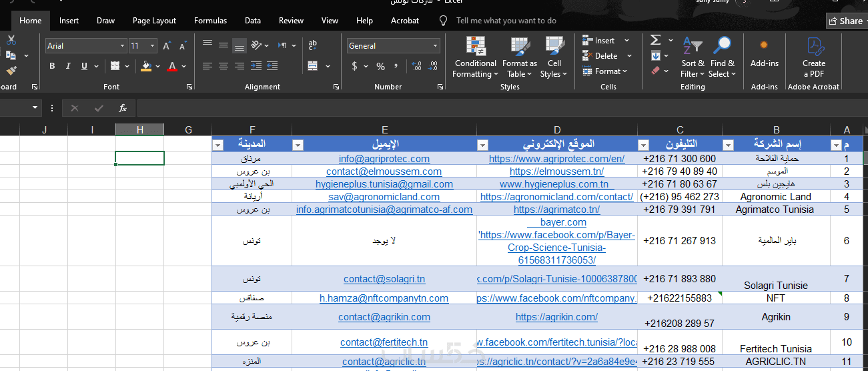Toggle Italic formatting
The width and height of the screenshot is (868, 371).
point(69,66)
